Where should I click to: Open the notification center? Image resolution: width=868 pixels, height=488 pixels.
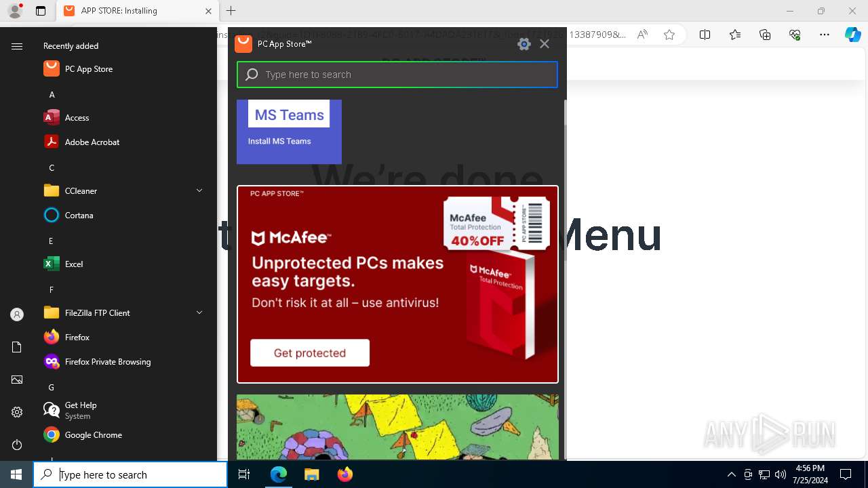click(x=846, y=474)
